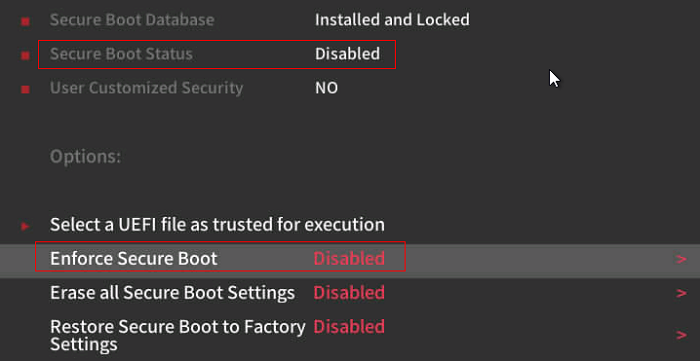Select a UEFI file as trusted for execution
This screenshot has width=700, height=361.
coord(217,224)
